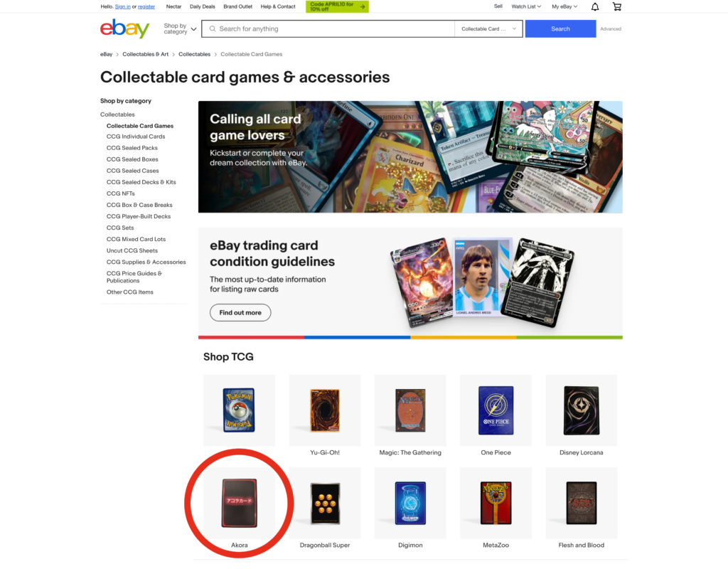Expand the Shop by category dropdown
Screen dimensions: 728x569
coord(180,28)
